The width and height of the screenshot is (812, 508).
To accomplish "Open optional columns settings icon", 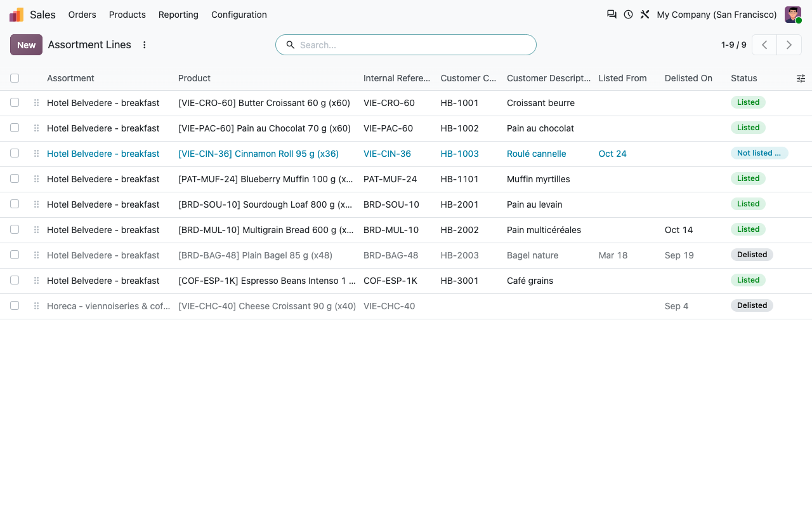I will pos(801,78).
